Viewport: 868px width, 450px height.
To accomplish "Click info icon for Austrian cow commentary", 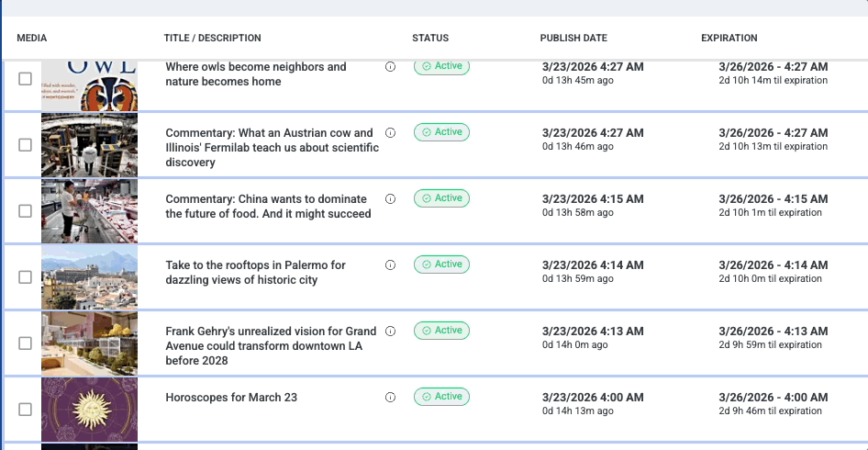I will (x=390, y=133).
